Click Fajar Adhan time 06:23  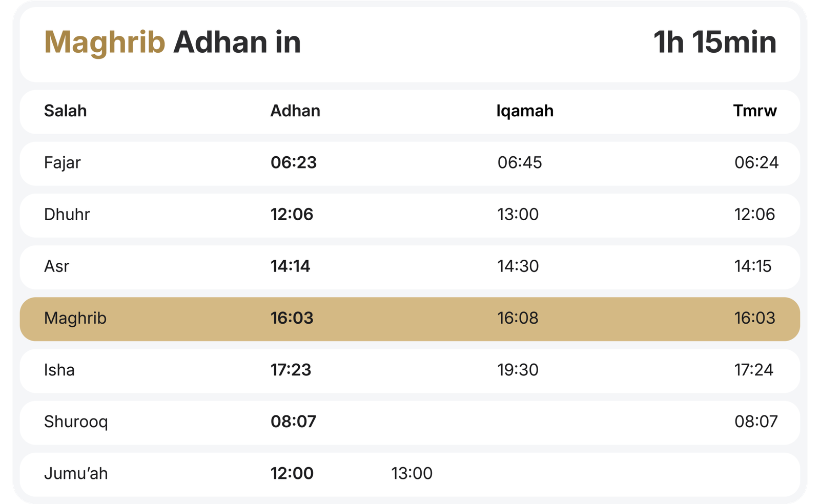point(294,163)
